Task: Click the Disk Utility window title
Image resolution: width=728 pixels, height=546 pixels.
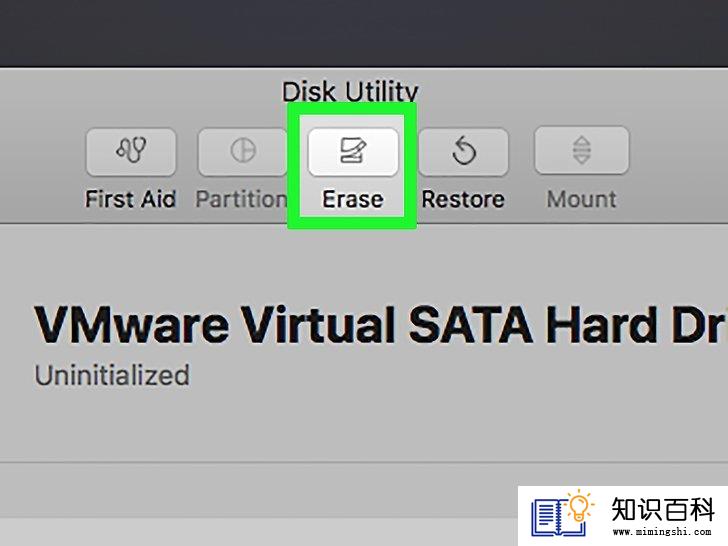Action: [x=351, y=91]
